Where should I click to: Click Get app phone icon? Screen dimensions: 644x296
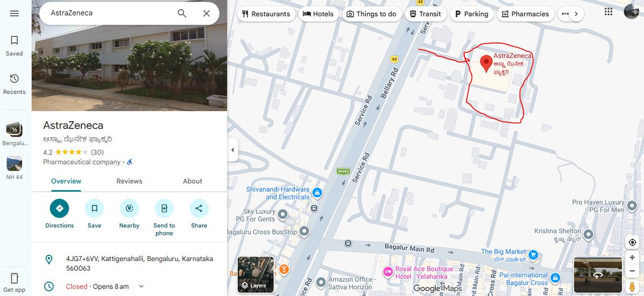14,278
